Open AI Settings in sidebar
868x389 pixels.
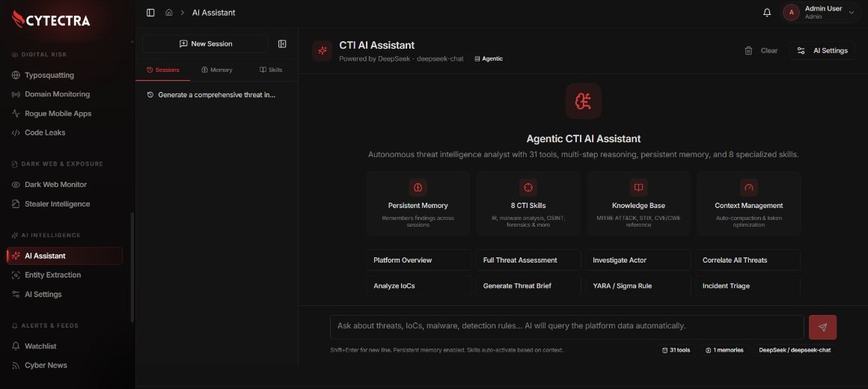pos(64,295)
